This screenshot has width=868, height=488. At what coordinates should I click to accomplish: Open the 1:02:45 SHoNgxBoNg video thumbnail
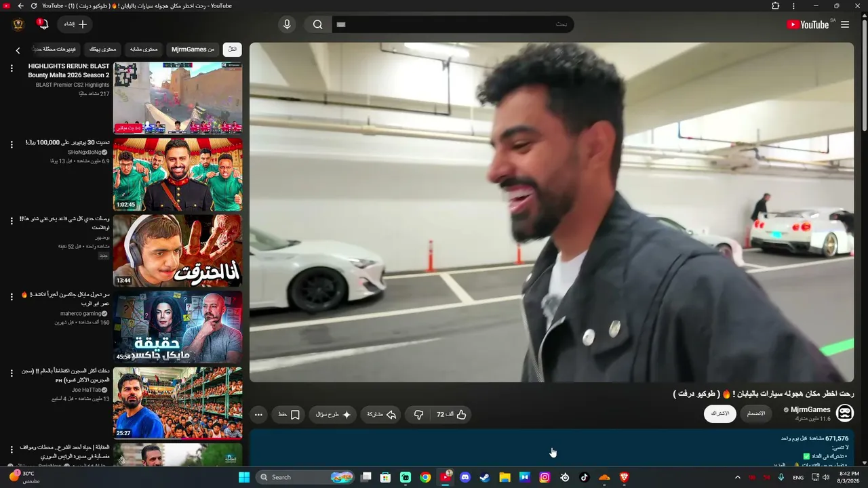(178, 175)
